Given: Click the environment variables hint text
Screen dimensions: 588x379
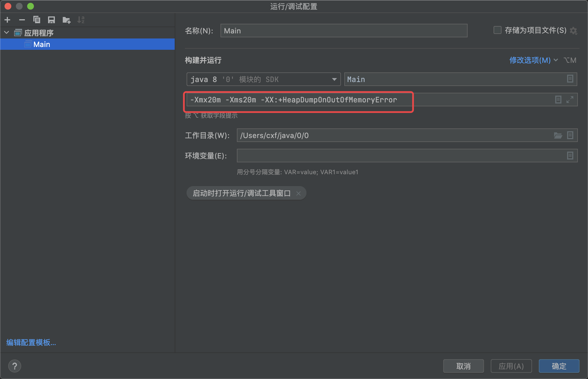Looking at the screenshot, I should [297, 172].
